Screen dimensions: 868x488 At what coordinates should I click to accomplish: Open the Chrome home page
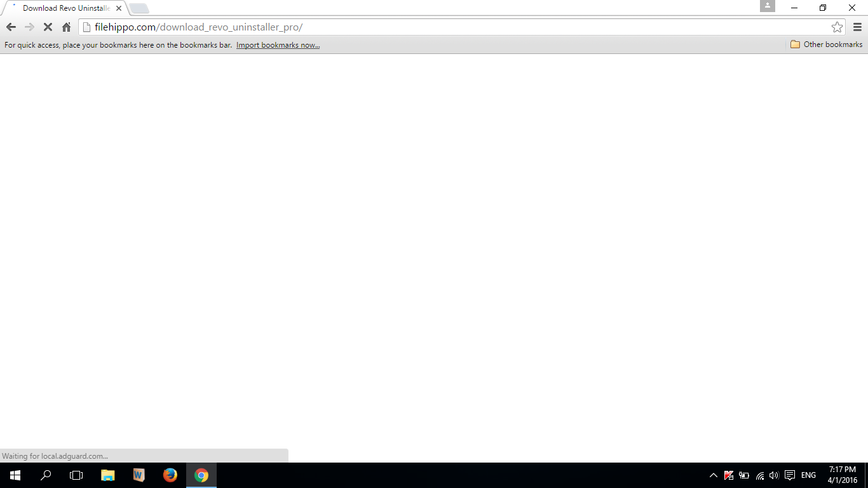[66, 27]
